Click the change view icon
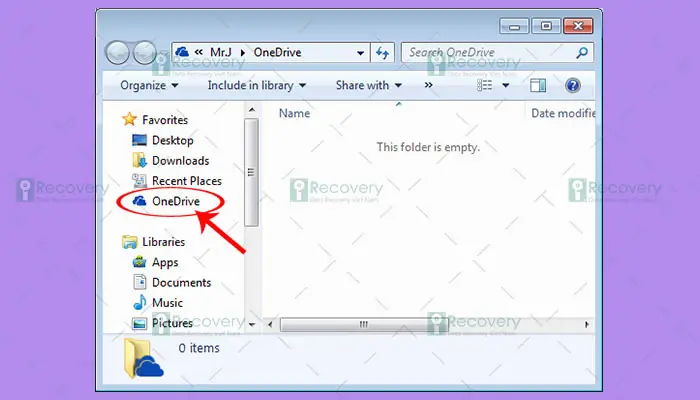Image resolution: width=700 pixels, height=400 pixels. pyautogui.click(x=484, y=85)
